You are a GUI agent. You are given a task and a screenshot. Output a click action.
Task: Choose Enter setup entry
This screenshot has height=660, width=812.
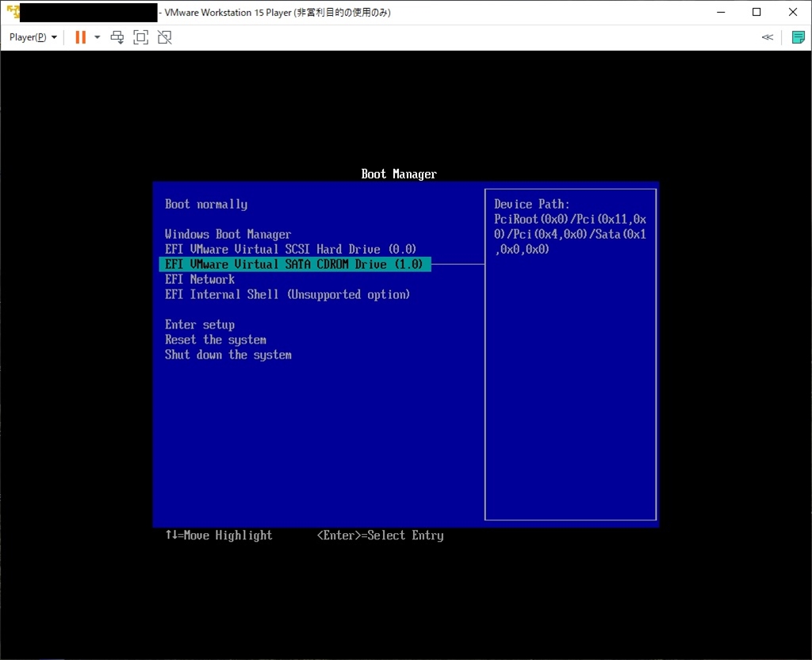[200, 324]
